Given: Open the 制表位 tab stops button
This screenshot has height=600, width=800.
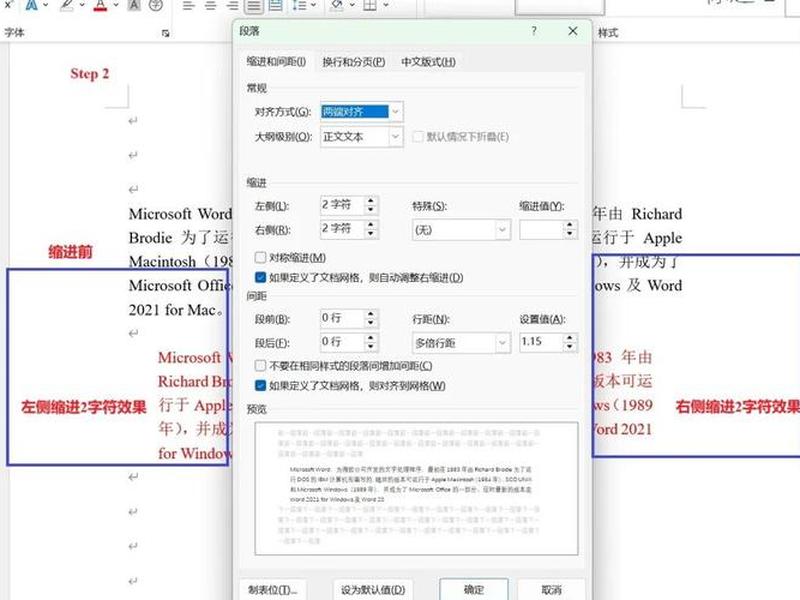Looking at the screenshot, I should click(x=273, y=590).
